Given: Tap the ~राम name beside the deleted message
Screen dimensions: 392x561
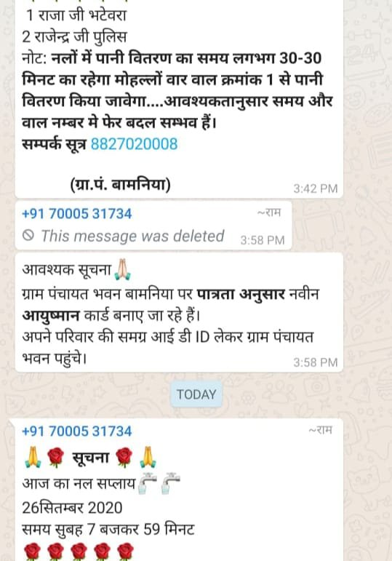Looking at the screenshot, I should click(x=269, y=212).
